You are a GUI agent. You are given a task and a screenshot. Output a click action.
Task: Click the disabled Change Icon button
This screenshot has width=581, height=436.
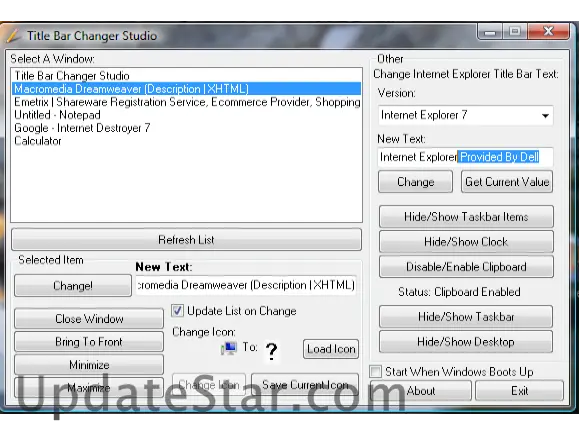[x=209, y=385]
